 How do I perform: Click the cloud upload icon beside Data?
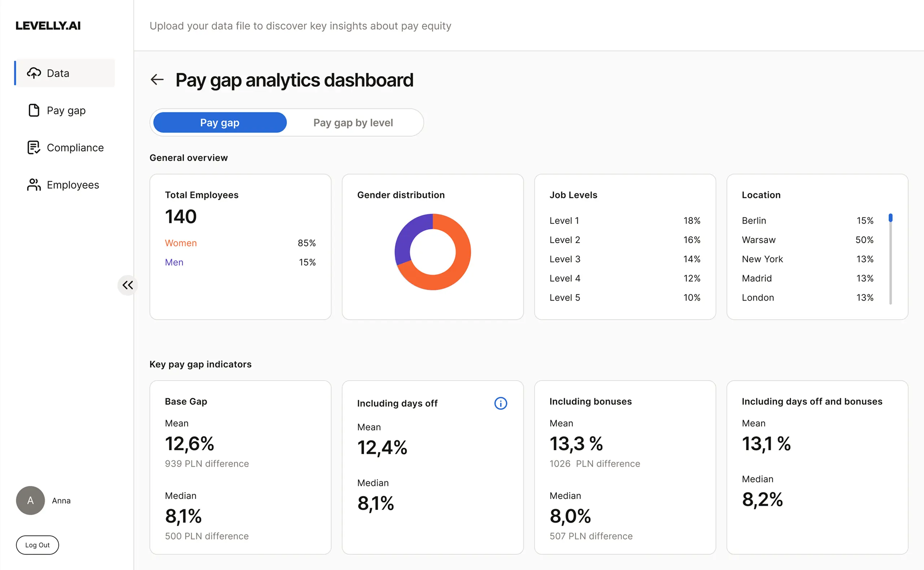pyautogui.click(x=34, y=73)
